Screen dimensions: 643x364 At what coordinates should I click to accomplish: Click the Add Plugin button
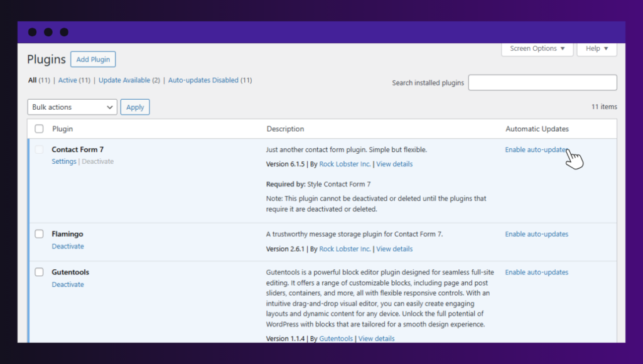tap(92, 59)
